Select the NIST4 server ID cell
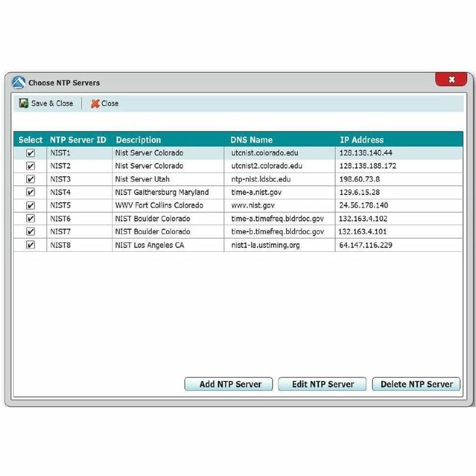The image size is (476, 476). point(60,192)
